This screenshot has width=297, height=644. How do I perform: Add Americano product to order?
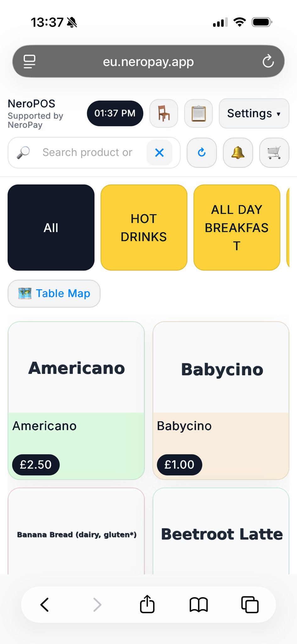[76, 400]
